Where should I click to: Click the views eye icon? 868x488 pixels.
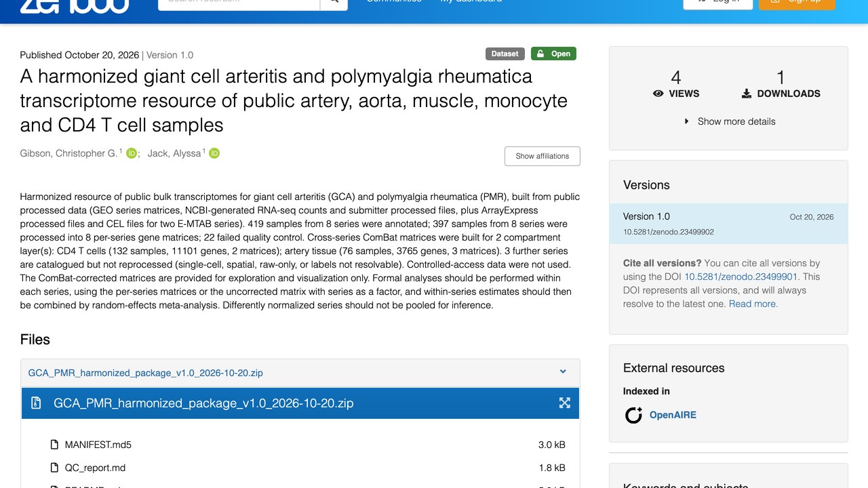tap(658, 94)
